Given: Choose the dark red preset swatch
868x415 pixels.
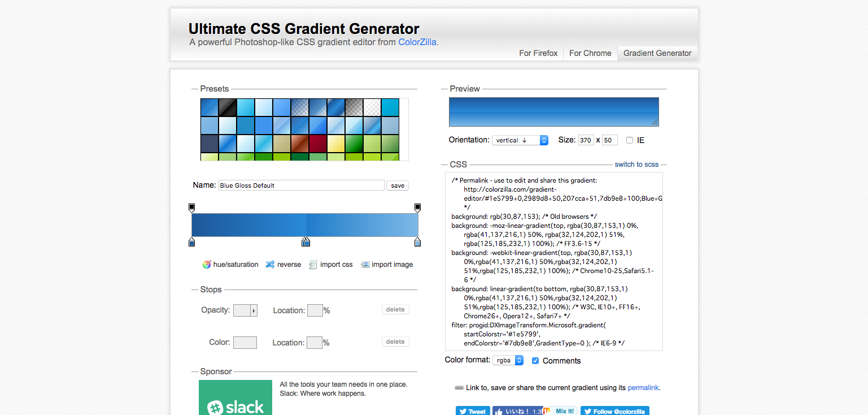Looking at the screenshot, I should 318,144.
